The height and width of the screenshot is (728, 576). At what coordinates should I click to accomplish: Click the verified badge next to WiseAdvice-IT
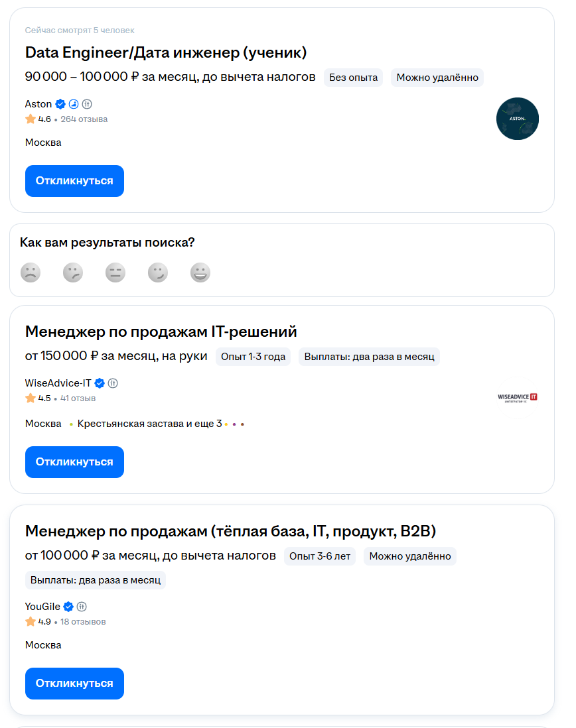[x=100, y=383]
